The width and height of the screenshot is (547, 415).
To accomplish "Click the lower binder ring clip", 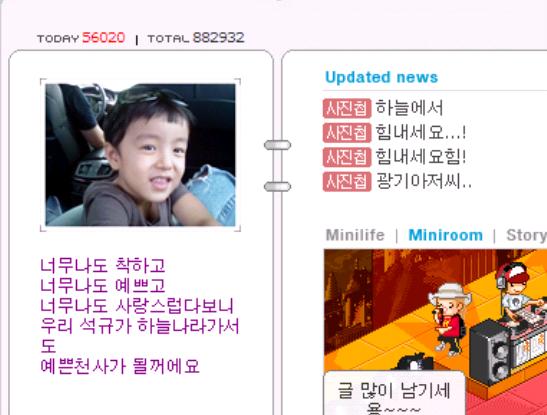I will click(277, 187).
